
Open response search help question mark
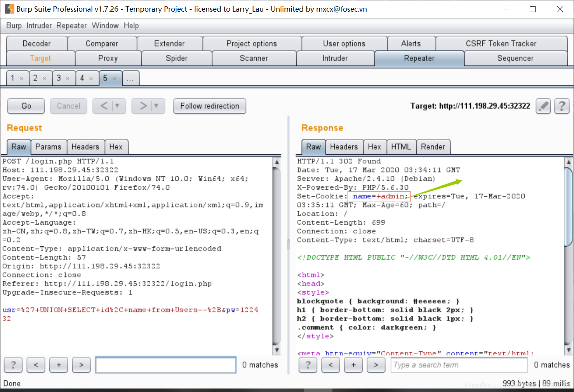[308, 365]
